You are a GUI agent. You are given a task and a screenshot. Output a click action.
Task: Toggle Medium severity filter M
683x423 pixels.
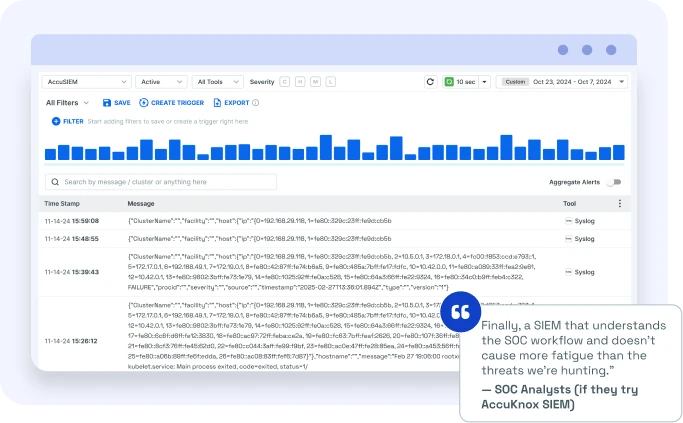tap(315, 82)
